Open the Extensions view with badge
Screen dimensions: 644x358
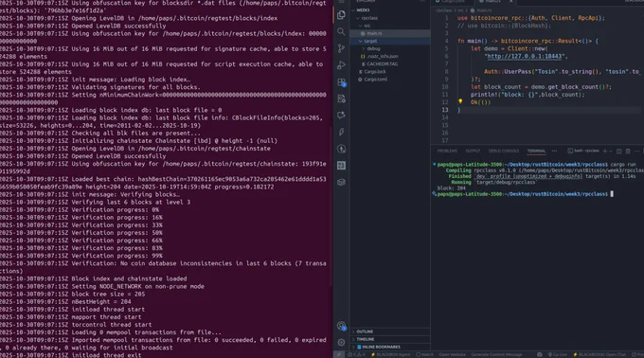click(341, 82)
